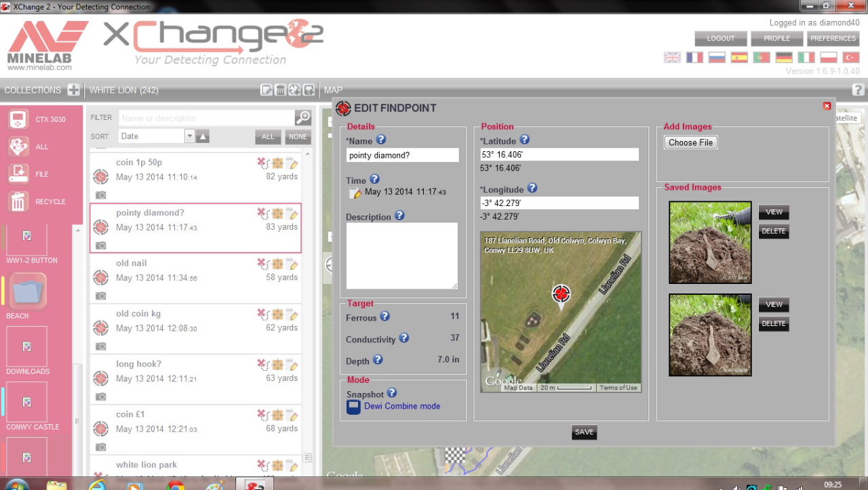Edit the 'old nail' findpoint
Screen dimensions: 868x490
(292, 264)
